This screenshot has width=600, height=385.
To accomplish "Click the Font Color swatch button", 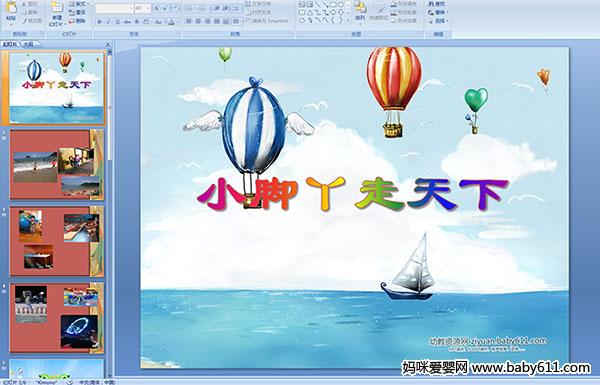I will (171, 22).
